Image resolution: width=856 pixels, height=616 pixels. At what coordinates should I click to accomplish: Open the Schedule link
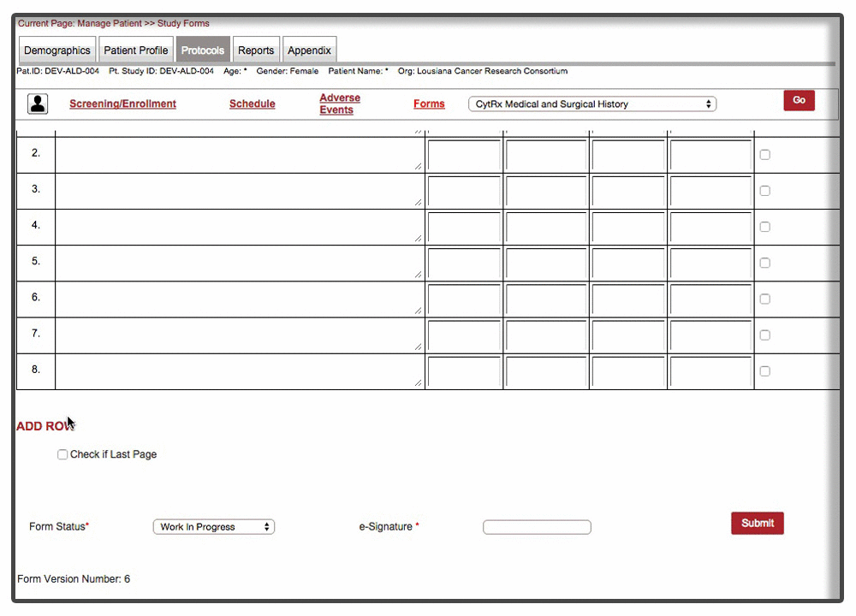click(x=253, y=104)
